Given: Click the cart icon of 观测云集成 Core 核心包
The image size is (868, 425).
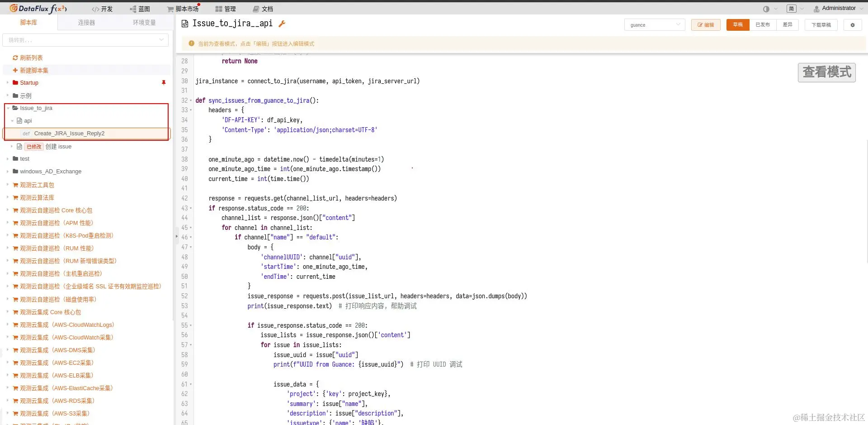Looking at the screenshot, I should pyautogui.click(x=15, y=312).
